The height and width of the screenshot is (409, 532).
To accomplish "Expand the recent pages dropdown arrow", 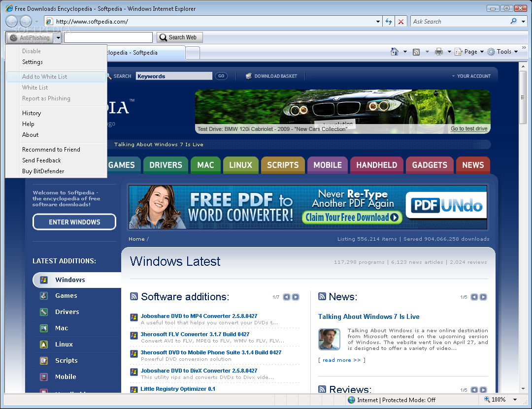I will point(36,22).
